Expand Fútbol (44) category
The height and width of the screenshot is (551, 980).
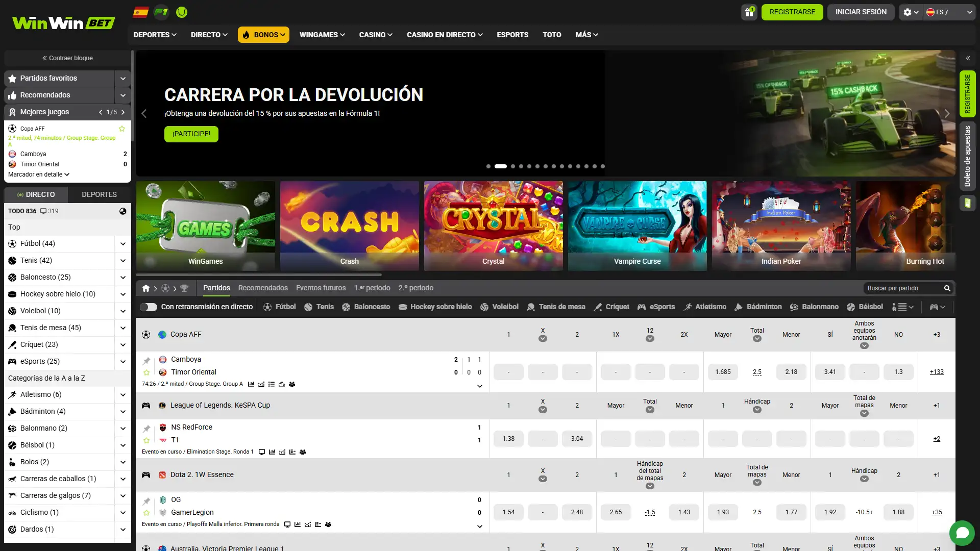[x=122, y=244]
